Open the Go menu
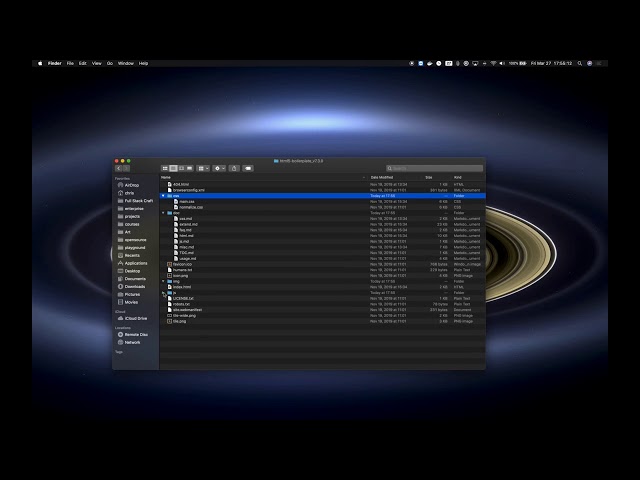Viewport: 640px width, 480px height. (110, 63)
